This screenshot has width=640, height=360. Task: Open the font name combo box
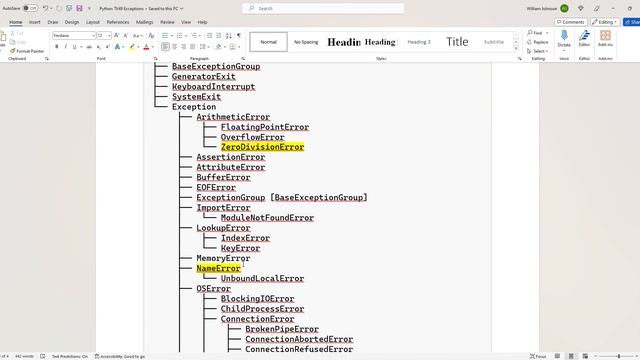click(x=74, y=36)
